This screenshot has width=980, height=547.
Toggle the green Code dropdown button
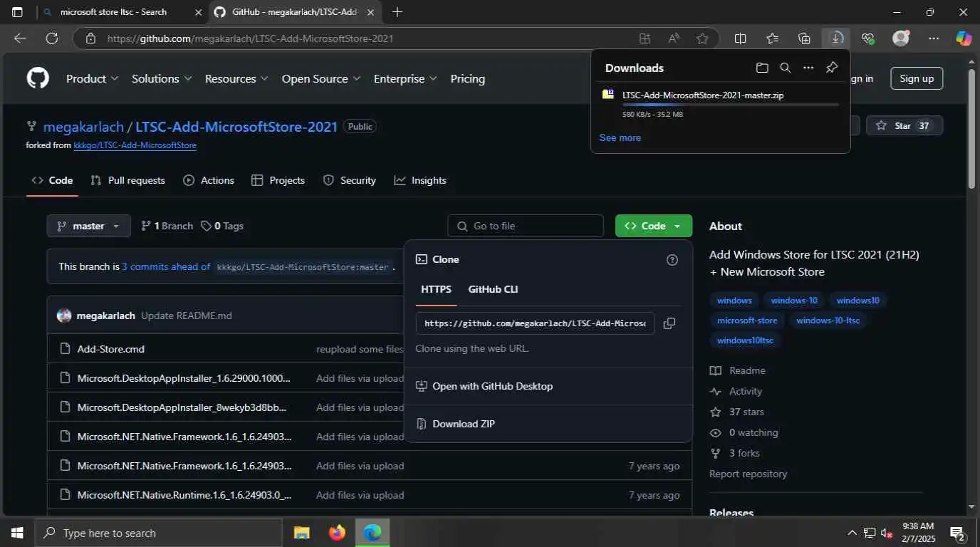pyautogui.click(x=653, y=226)
